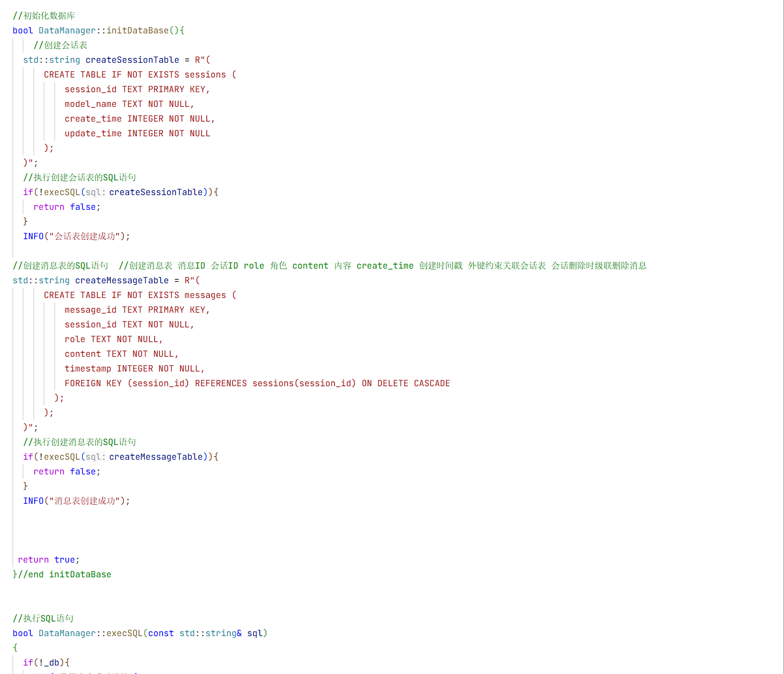This screenshot has width=784, height=674.
Task: Click the "message_id TEXT PRIMARY KEY," line
Action: click(137, 310)
